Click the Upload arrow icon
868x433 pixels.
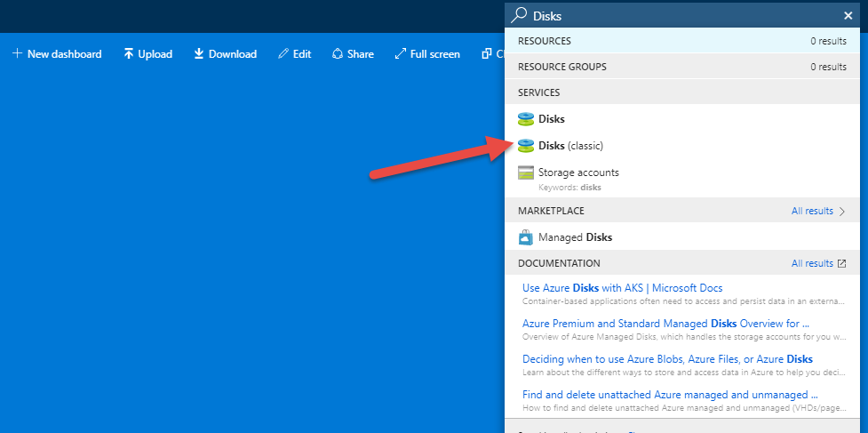(129, 53)
